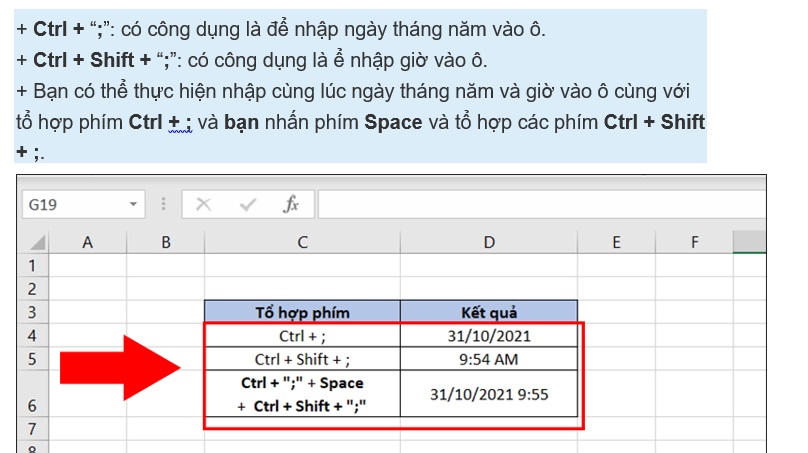Select column A header
Image resolution: width=808 pixels, height=453 pixels.
click(87, 243)
